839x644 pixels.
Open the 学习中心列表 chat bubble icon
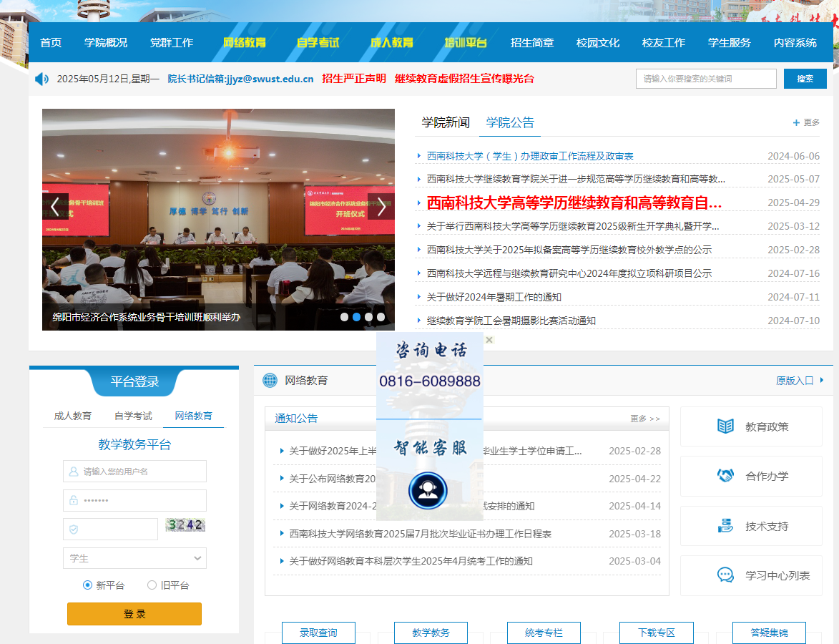725,575
